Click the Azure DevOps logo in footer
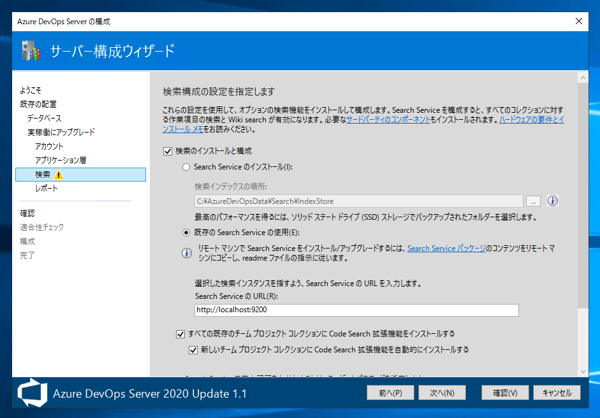Screen dimensions: 600x418 [33, 393]
